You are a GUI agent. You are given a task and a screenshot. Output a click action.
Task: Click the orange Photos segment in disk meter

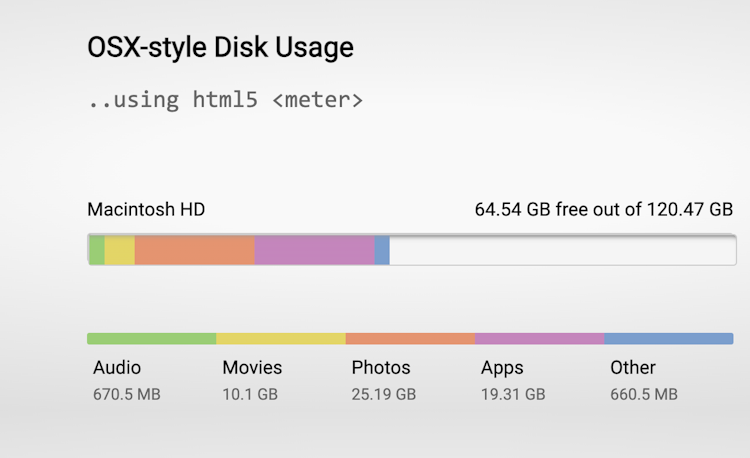195,250
